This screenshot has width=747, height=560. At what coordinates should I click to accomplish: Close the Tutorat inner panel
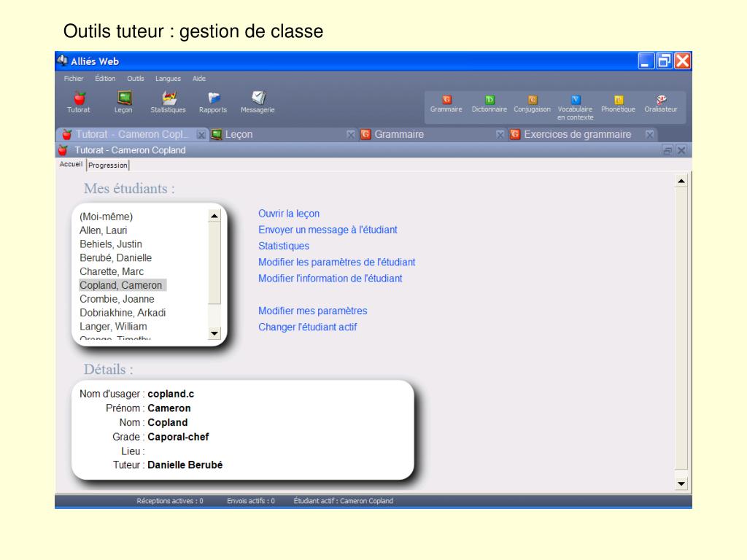[682, 150]
